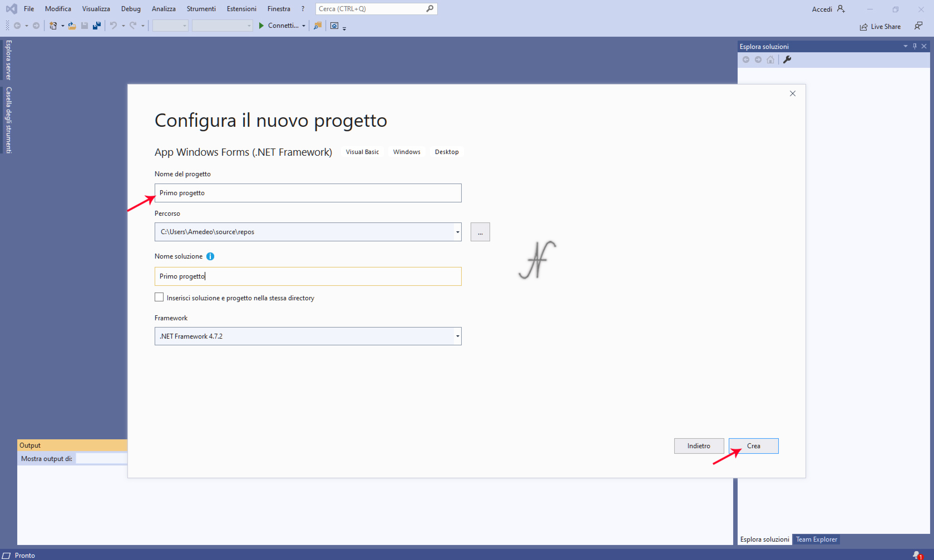Click the Undo arrow icon
This screenshot has width=934, height=560.
click(x=113, y=26)
